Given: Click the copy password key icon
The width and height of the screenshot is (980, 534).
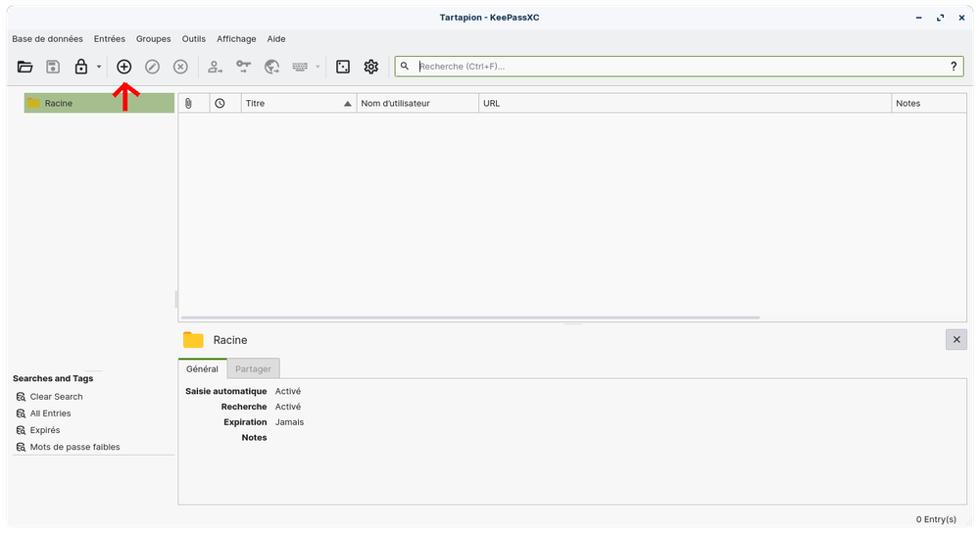Looking at the screenshot, I should point(244,67).
